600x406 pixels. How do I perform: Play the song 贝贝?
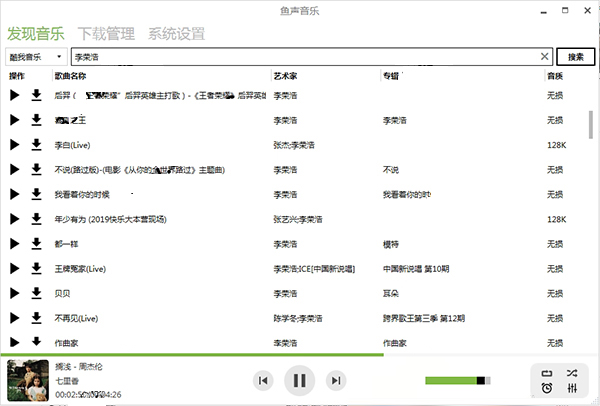tap(15, 293)
